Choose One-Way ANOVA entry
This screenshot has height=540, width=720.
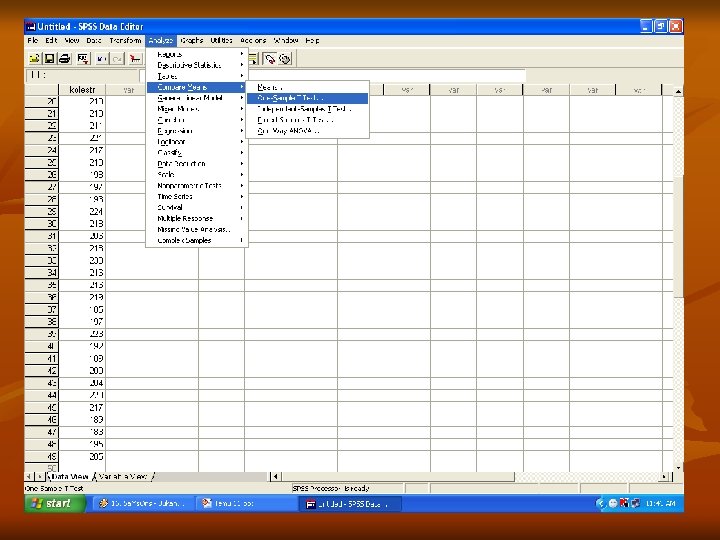tap(307, 131)
